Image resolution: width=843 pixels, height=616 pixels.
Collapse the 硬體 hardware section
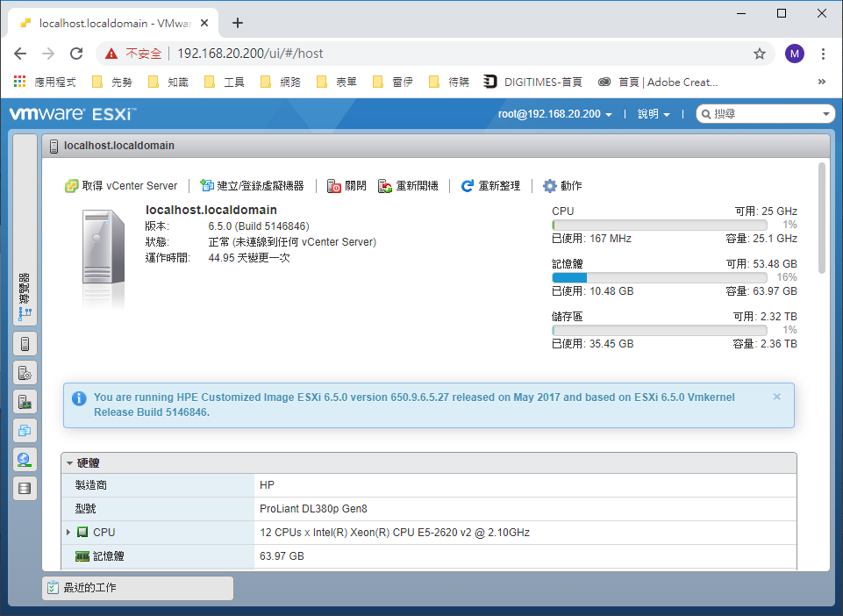pos(69,462)
